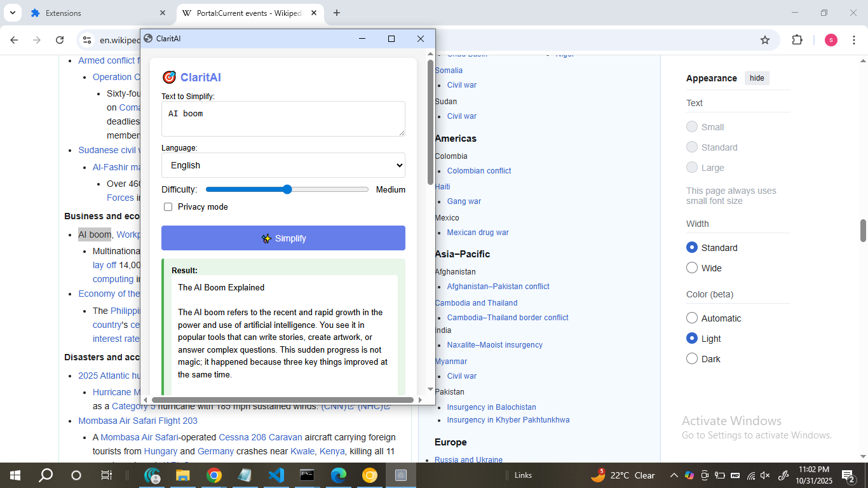
Task: Open Google Chrome from taskbar
Action: [x=214, y=475]
